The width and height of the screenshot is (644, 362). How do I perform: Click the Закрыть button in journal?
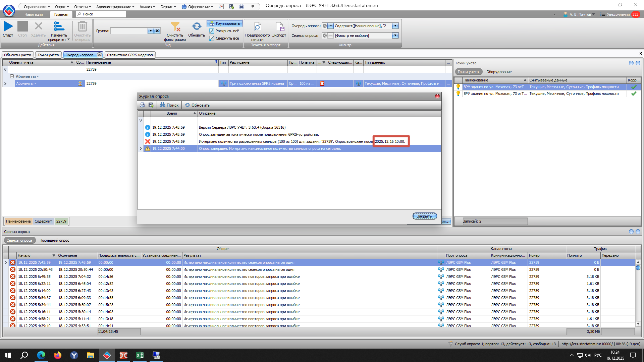[424, 216]
